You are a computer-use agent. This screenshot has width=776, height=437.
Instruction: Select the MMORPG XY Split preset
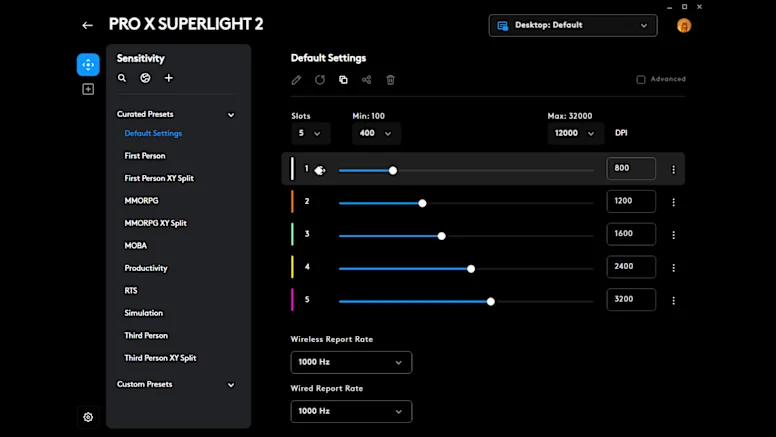pos(155,223)
